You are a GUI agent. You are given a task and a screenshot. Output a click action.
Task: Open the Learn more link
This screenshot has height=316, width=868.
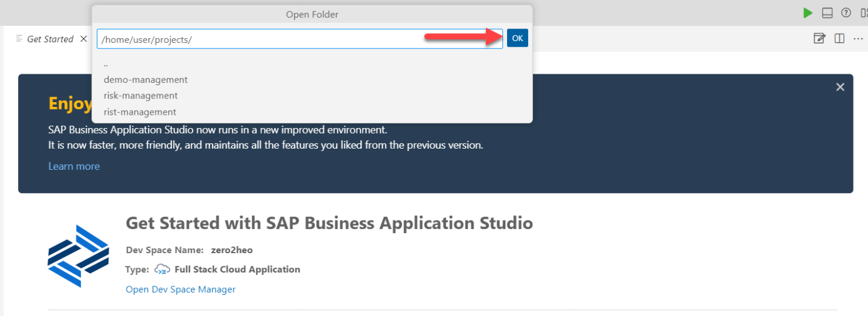click(74, 166)
